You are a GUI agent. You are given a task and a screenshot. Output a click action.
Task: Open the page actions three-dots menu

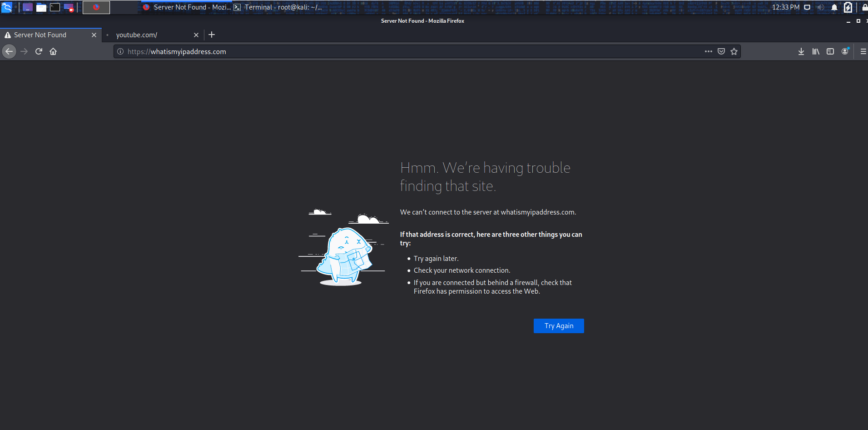tap(709, 51)
